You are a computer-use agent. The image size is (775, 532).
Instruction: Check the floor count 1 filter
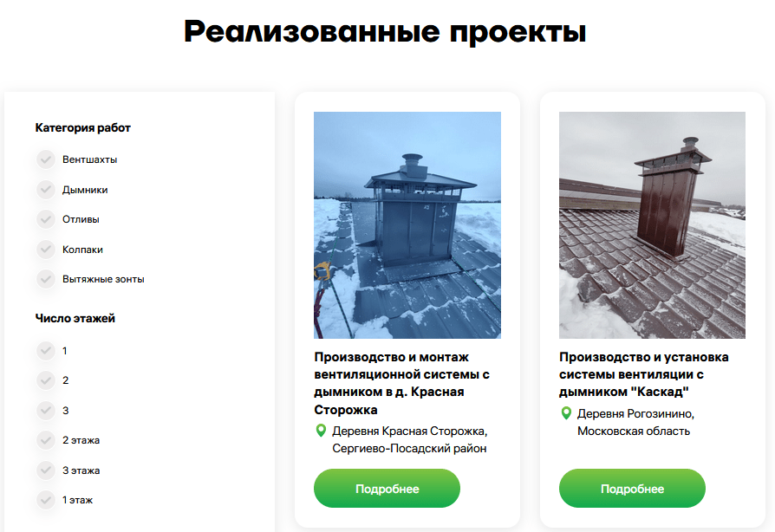pyautogui.click(x=46, y=351)
